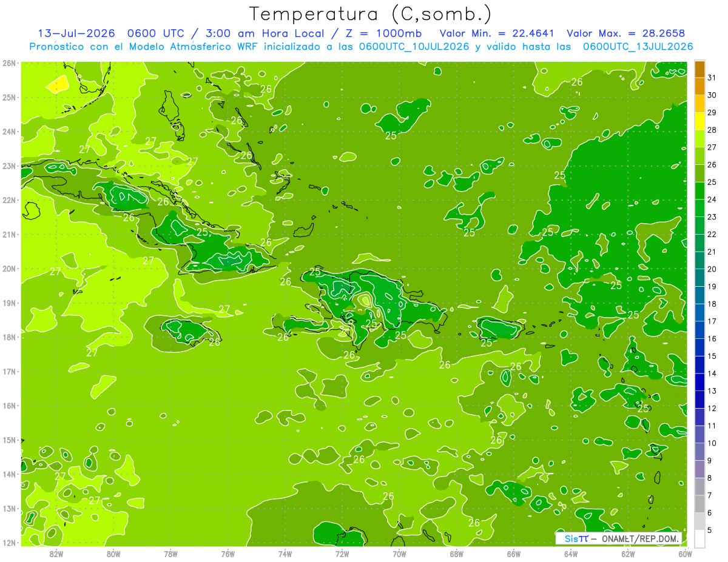This screenshot has height=562, width=728.
Task: Click the white swatch below 5 on scale
Action: 699,538
